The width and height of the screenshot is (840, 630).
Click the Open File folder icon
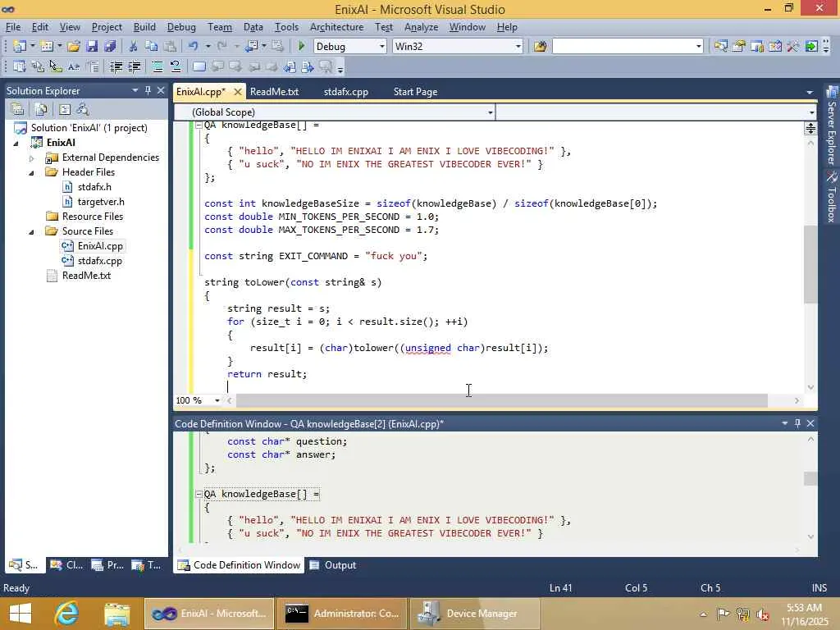[73, 47]
